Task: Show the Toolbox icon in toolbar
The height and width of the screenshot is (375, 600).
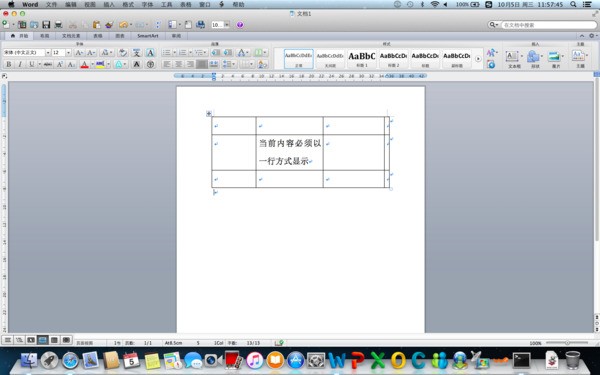Action: point(188,25)
